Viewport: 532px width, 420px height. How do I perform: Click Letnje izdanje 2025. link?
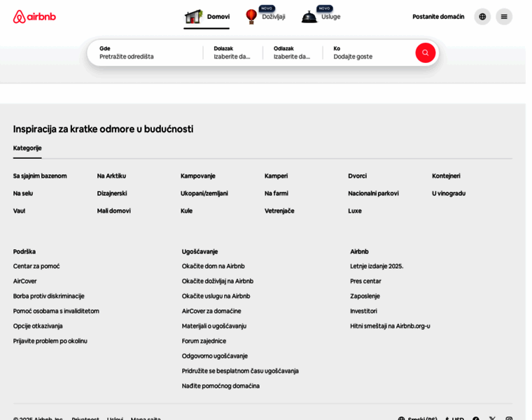click(x=377, y=266)
